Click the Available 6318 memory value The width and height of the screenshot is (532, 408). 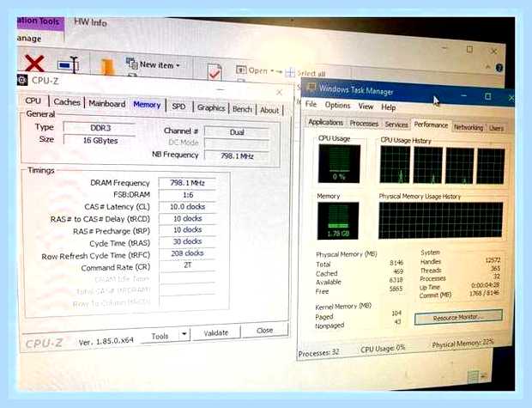396,280
